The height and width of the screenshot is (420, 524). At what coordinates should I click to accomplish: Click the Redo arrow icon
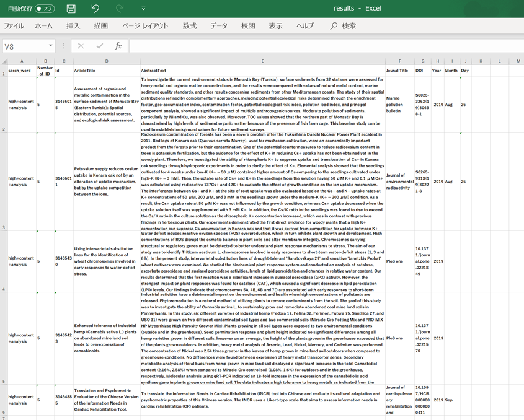[119, 9]
